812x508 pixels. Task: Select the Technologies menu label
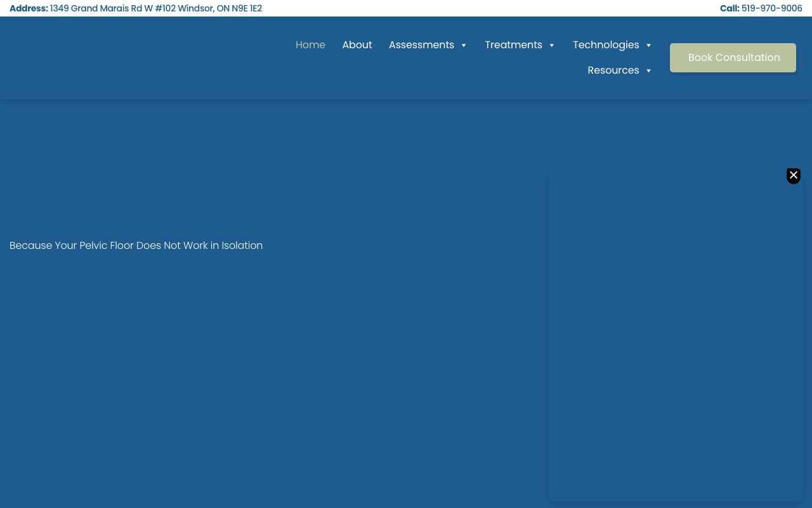pyautogui.click(x=606, y=45)
